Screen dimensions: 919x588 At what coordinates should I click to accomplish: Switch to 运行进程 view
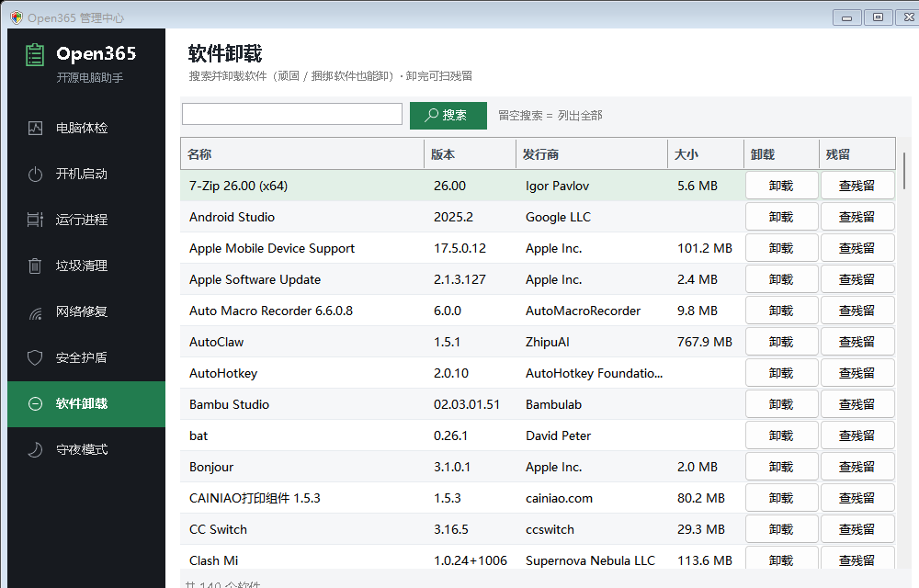pyautogui.click(x=86, y=220)
